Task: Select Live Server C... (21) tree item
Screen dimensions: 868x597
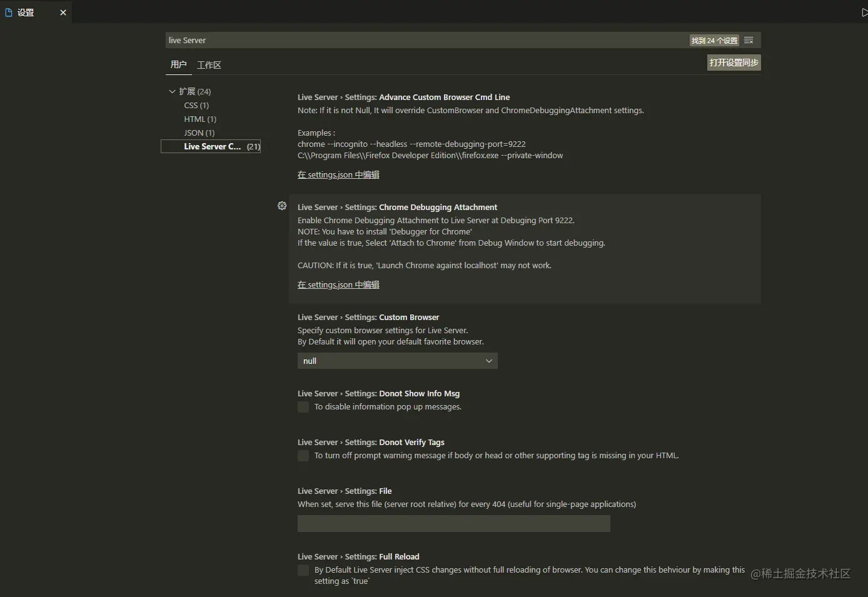Action: point(211,146)
